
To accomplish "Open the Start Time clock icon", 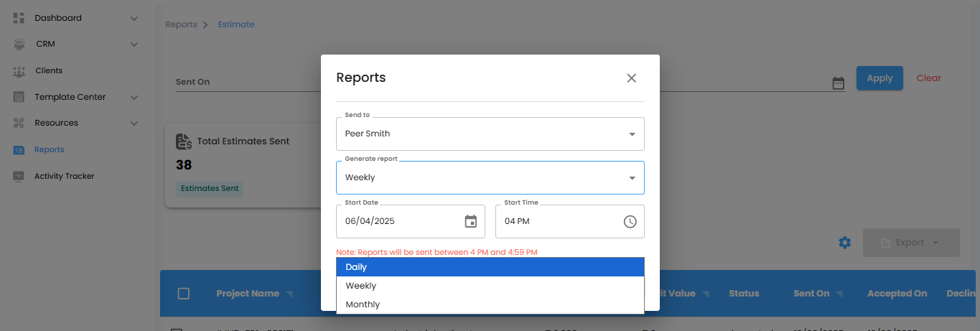I will (630, 221).
